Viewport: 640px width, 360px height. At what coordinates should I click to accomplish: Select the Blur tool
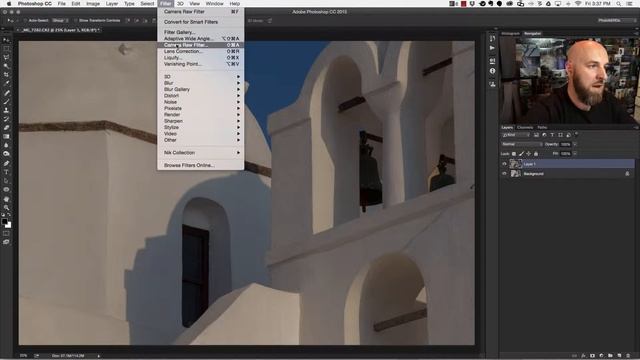(6, 145)
